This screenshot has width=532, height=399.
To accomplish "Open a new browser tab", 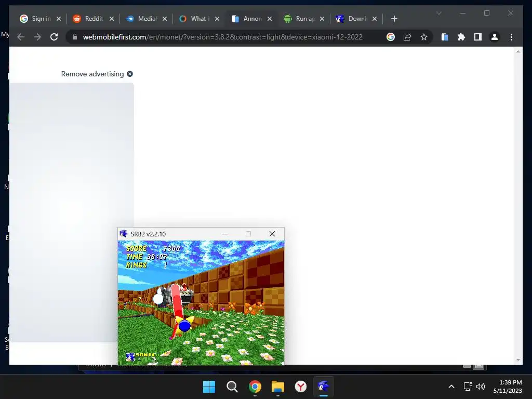I will pyautogui.click(x=394, y=19).
